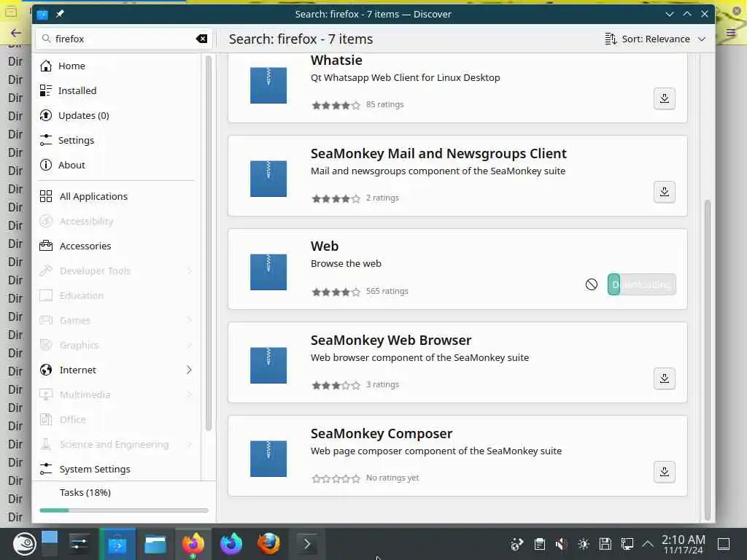Click the results list scrollbar
The width and height of the screenshot is (747, 560).
[x=708, y=359]
